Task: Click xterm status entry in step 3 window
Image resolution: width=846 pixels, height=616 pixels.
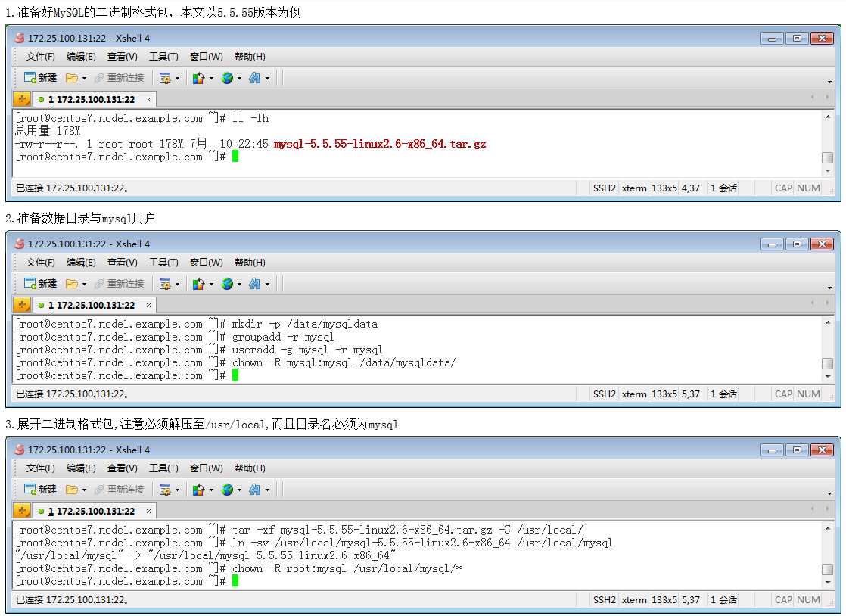Action: tap(634, 600)
